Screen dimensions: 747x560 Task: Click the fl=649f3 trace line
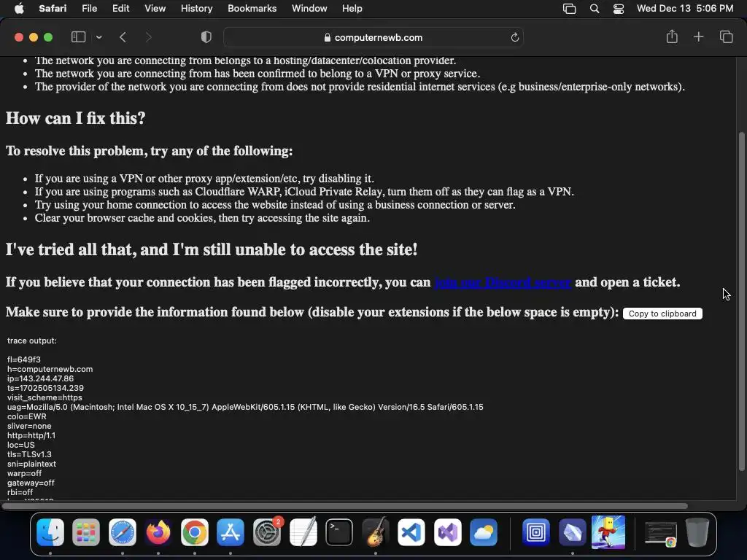24,359
